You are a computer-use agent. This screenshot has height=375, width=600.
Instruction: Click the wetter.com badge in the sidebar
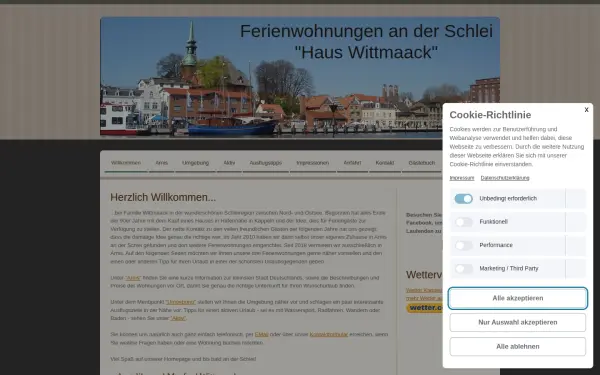(424, 308)
